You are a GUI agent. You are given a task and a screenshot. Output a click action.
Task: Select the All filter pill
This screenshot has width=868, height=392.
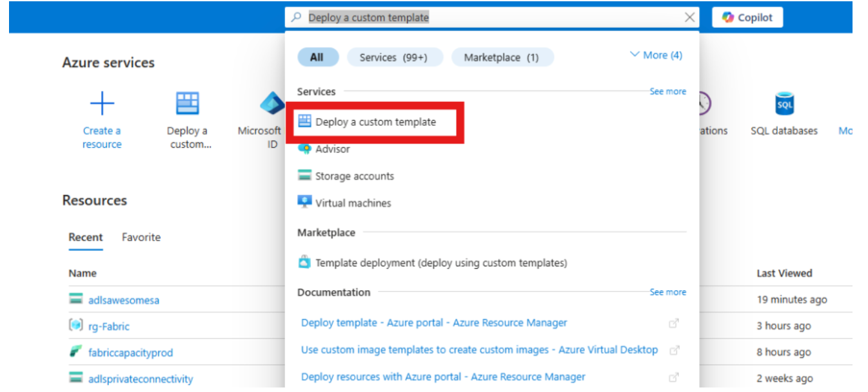click(317, 57)
